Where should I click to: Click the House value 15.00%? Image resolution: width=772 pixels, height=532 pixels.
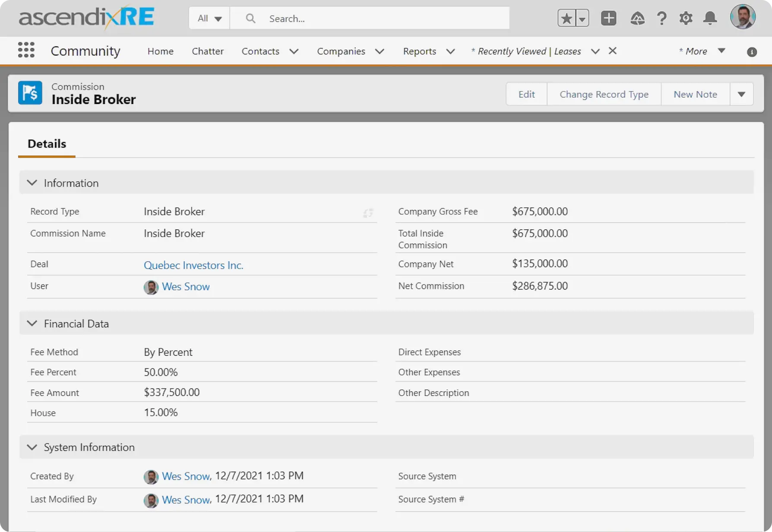click(x=161, y=412)
